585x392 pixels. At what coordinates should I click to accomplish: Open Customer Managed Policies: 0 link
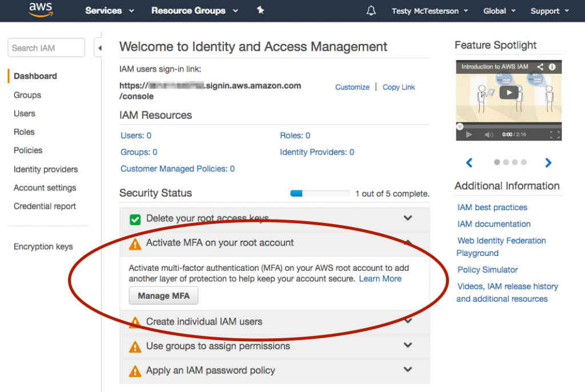tap(178, 169)
